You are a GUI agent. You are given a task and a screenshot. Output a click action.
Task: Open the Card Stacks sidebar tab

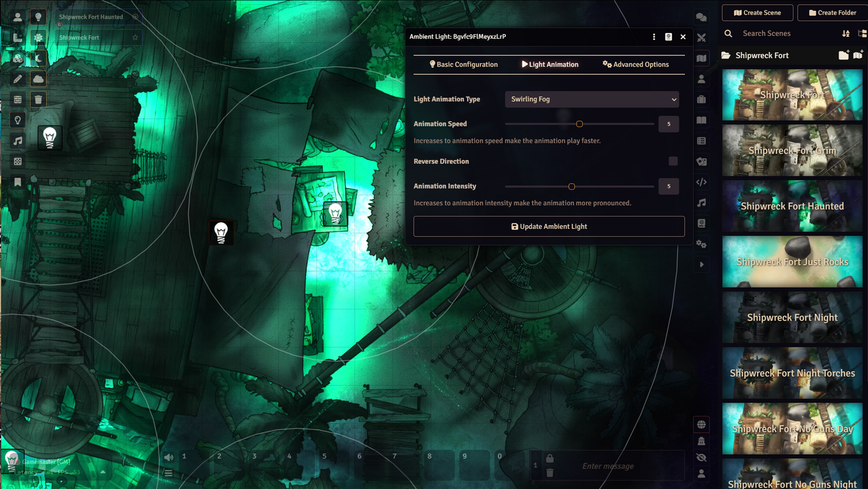[x=701, y=161]
